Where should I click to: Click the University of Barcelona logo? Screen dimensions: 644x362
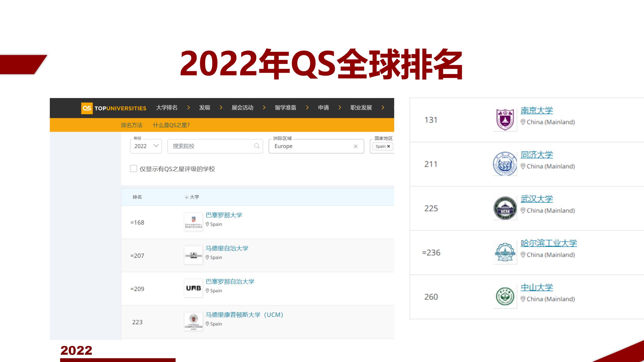tap(193, 222)
